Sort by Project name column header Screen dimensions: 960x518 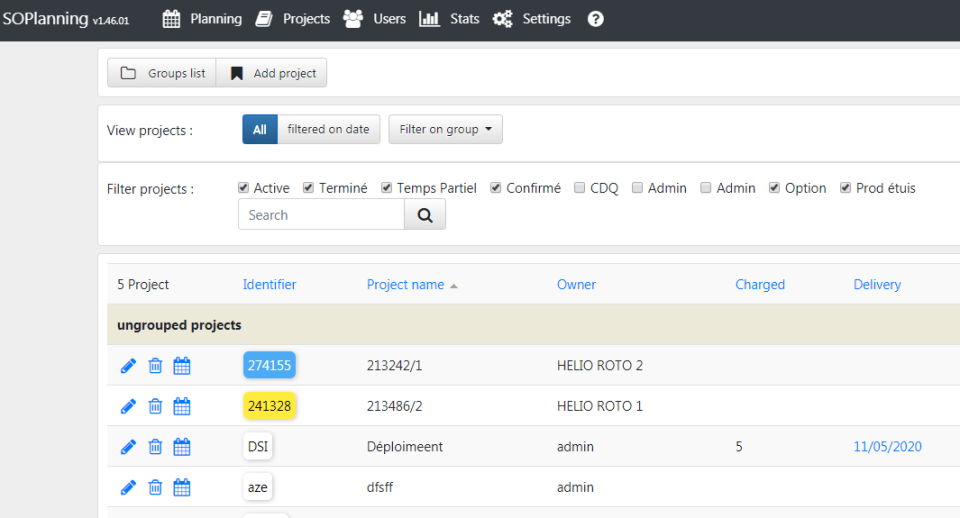pyautogui.click(x=405, y=285)
